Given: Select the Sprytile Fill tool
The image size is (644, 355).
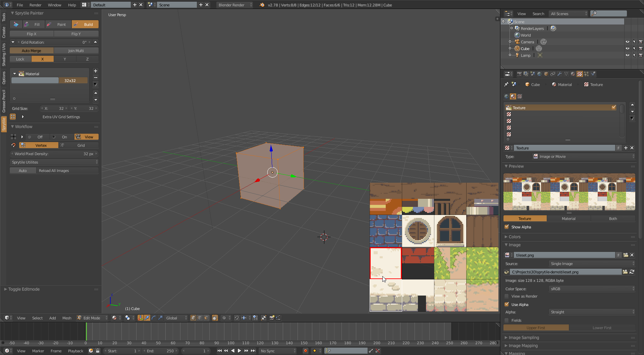Looking at the screenshot, I should [x=34, y=25].
